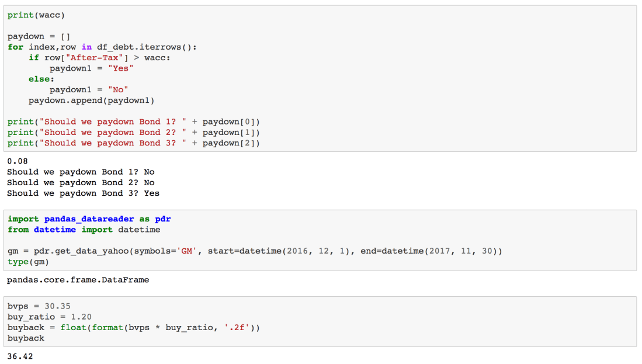
Task: Click the buy_ratio = 1.20 line
Action: tap(49, 317)
